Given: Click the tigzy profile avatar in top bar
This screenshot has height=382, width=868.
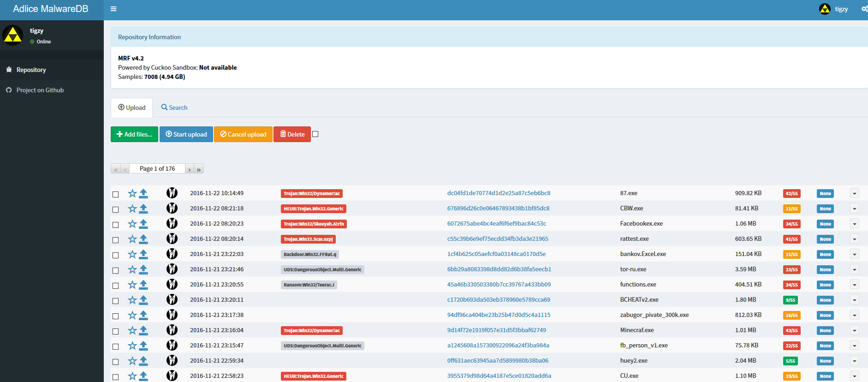Looking at the screenshot, I should [825, 9].
